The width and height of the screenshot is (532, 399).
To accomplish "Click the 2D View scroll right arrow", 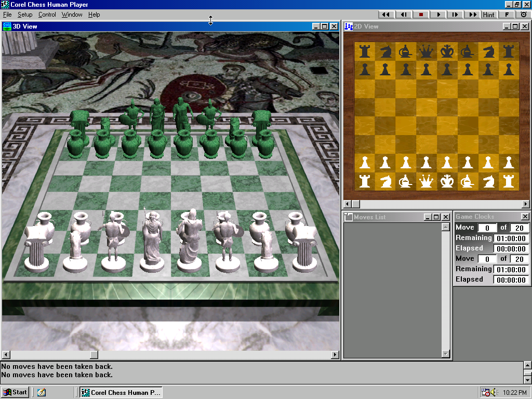I will 526,204.
